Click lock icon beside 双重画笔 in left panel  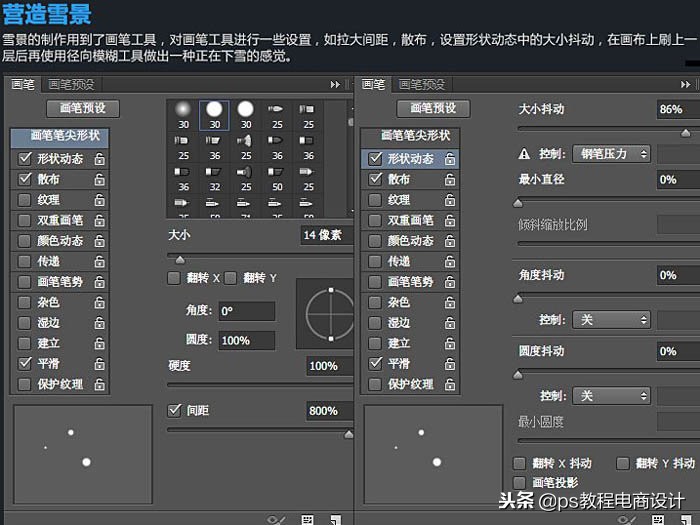point(100,221)
